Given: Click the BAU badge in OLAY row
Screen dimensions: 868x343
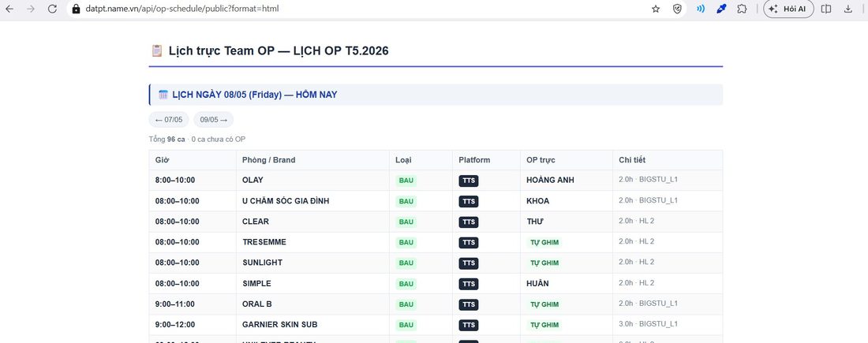Looking at the screenshot, I should pos(406,181).
